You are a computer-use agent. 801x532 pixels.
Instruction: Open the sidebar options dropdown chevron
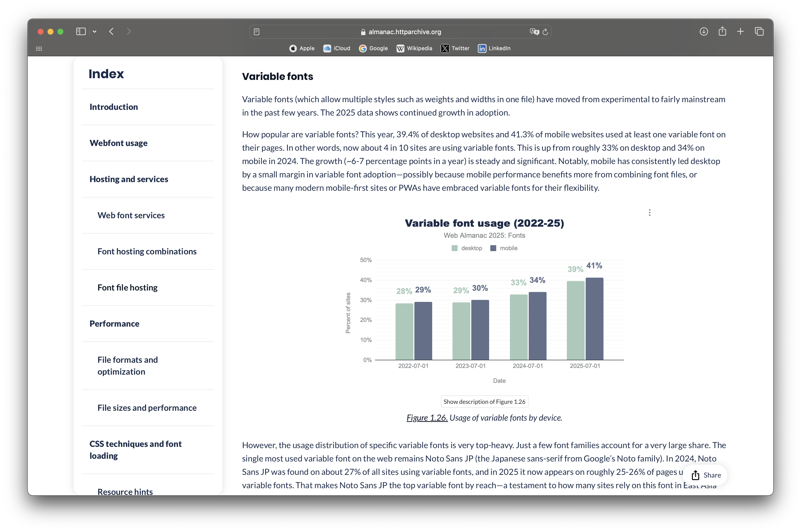click(x=95, y=32)
